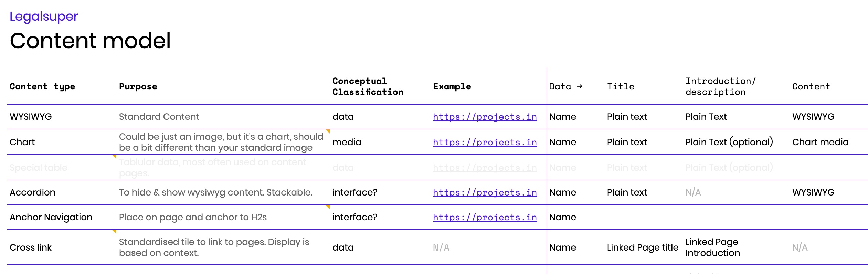Click the Standard Content purpose cell
868x274 pixels.
[x=159, y=117]
